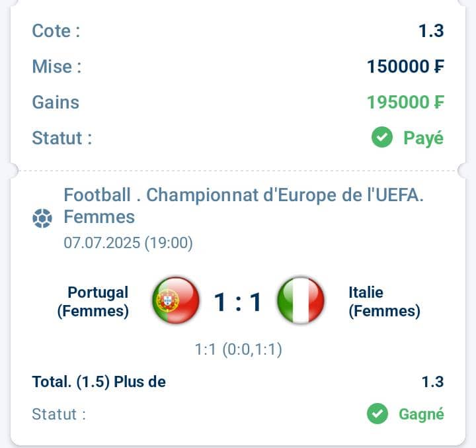The image size is (476, 448).
Task: Click the football sport icon
Action: (x=42, y=218)
